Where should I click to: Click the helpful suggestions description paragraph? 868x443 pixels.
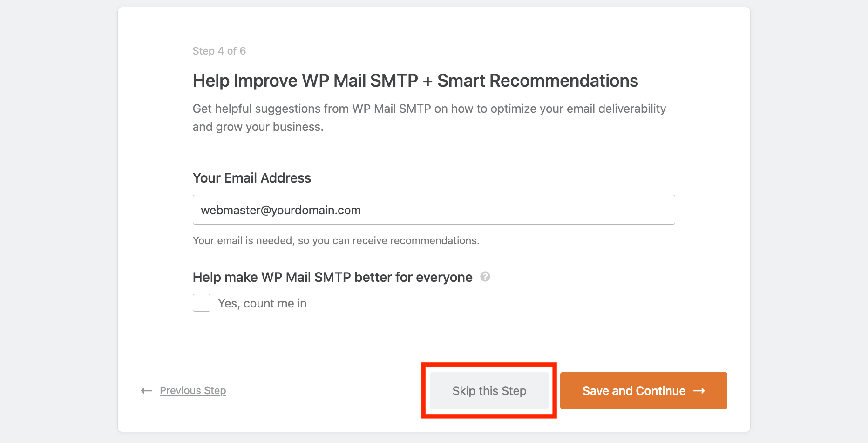429,109
